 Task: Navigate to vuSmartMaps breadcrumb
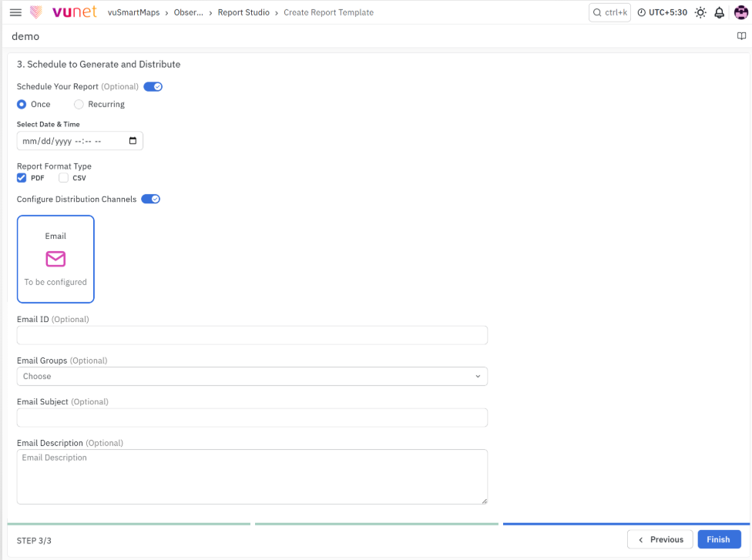click(134, 12)
